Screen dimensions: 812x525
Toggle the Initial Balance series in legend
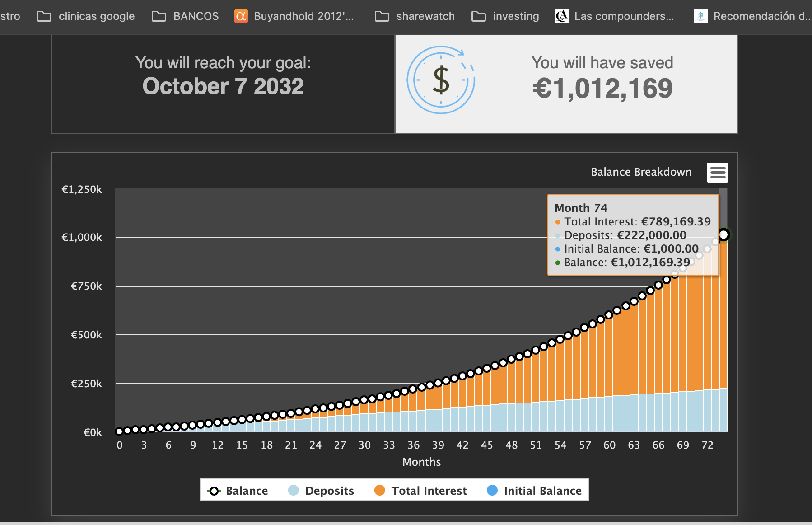(535, 491)
